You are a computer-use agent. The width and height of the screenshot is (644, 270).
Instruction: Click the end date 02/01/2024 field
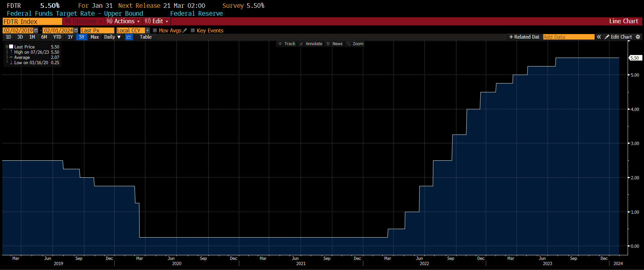(58, 30)
